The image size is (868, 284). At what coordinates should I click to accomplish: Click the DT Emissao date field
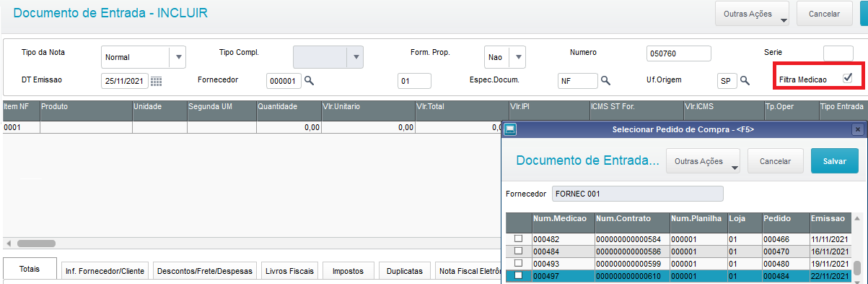pyautogui.click(x=125, y=82)
